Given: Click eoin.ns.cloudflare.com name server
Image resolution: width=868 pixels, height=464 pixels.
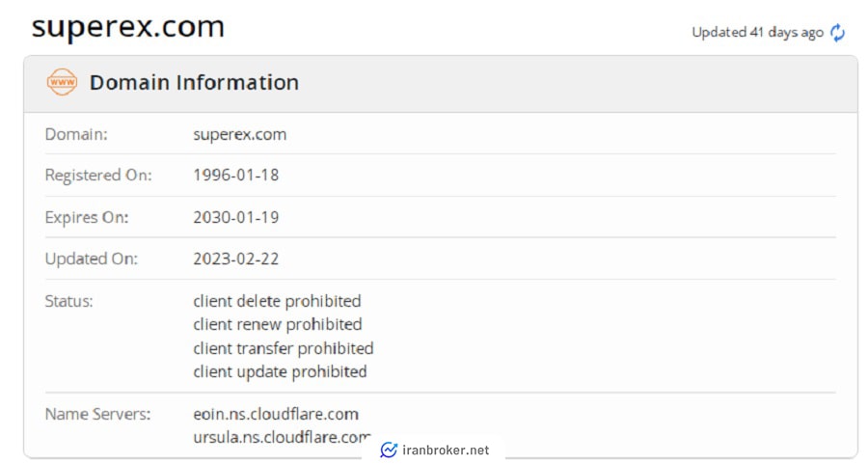Looking at the screenshot, I should (276, 414).
